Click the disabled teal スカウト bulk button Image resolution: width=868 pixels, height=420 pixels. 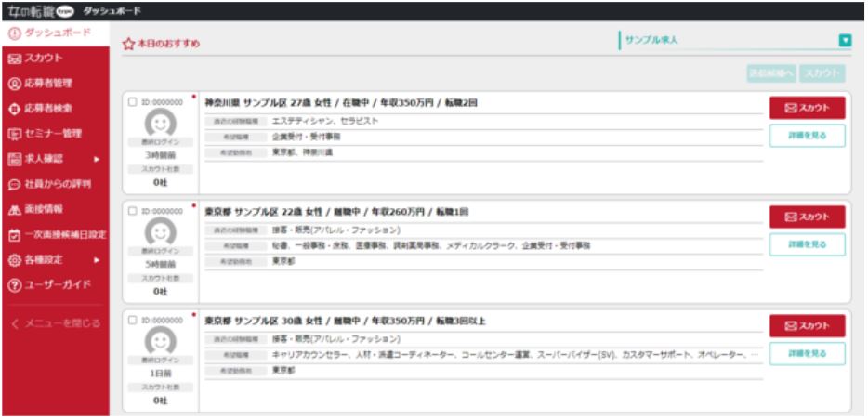(x=822, y=73)
